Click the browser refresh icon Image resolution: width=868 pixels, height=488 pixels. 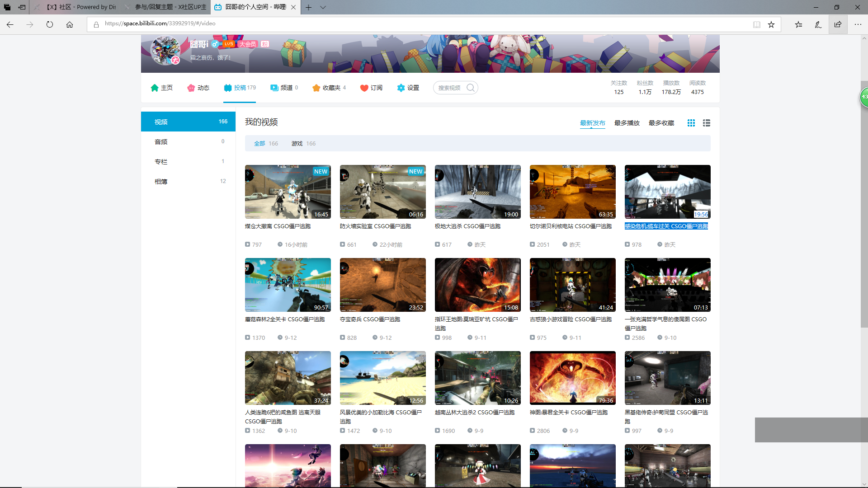(x=50, y=24)
